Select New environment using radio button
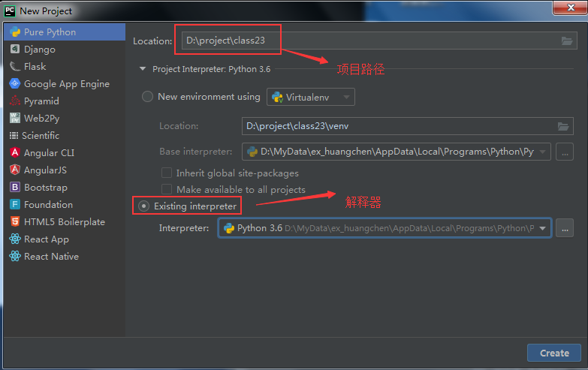 pos(147,97)
